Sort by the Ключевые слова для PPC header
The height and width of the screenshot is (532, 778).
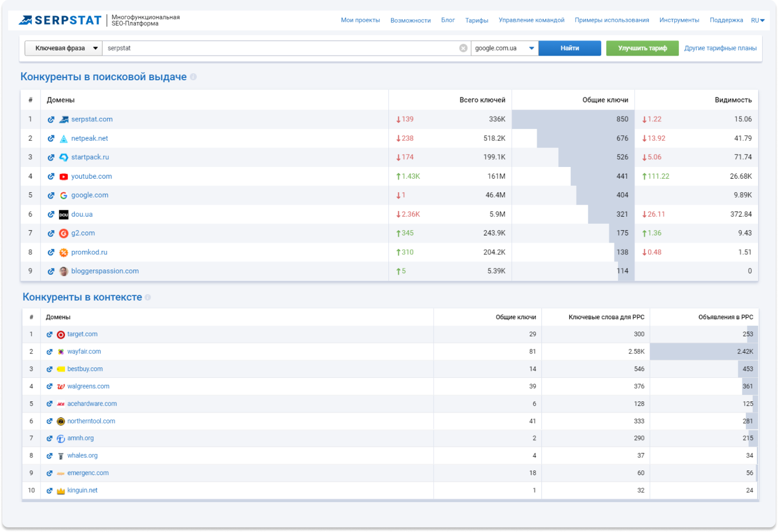(x=606, y=317)
